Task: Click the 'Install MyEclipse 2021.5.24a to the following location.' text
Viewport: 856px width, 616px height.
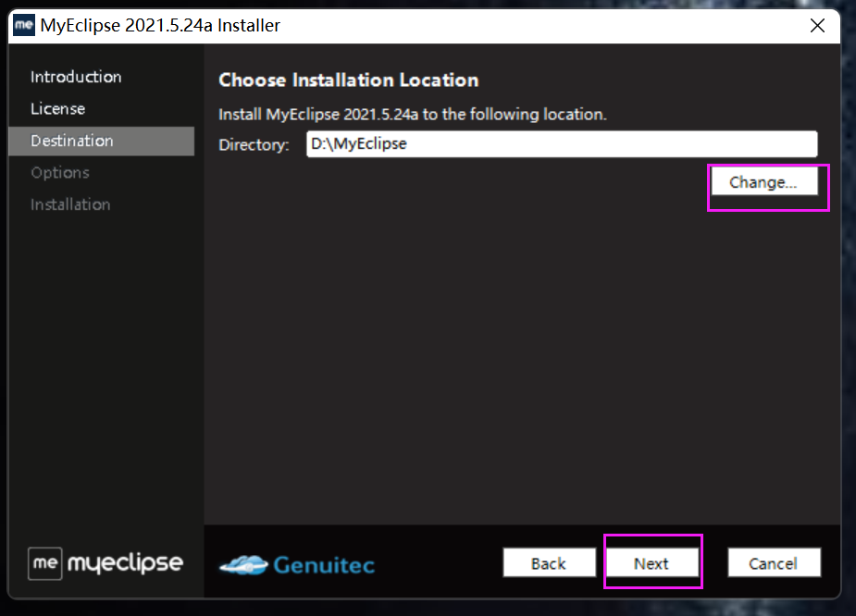Action: 412,114
